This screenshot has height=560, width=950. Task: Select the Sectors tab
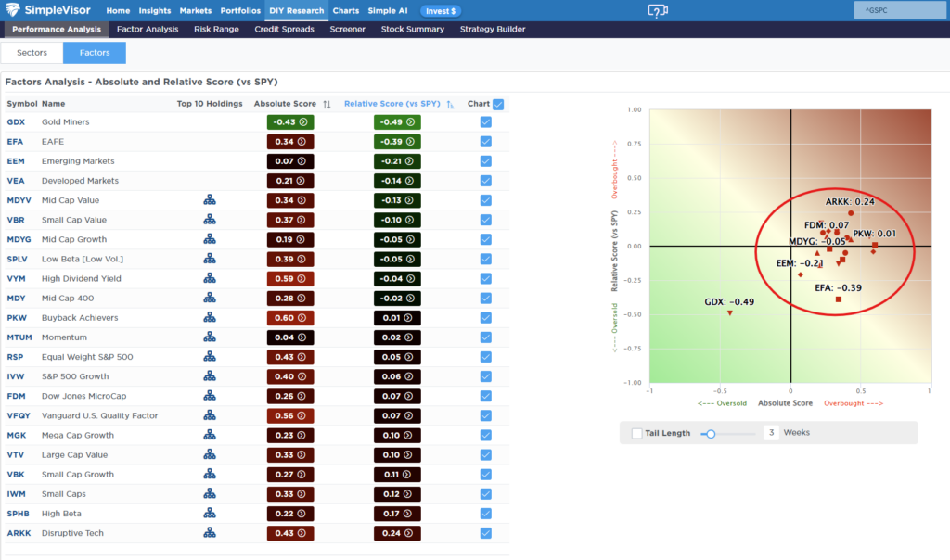click(x=32, y=53)
